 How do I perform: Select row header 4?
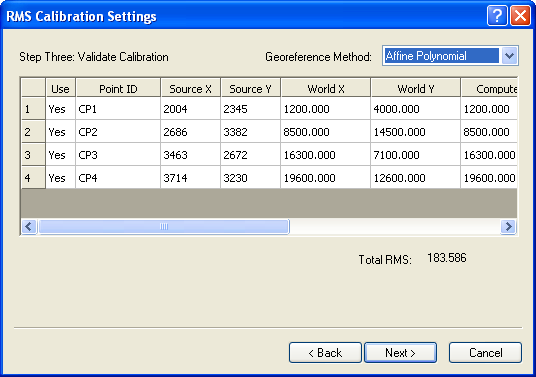pyautogui.click(x=33, y=177)
